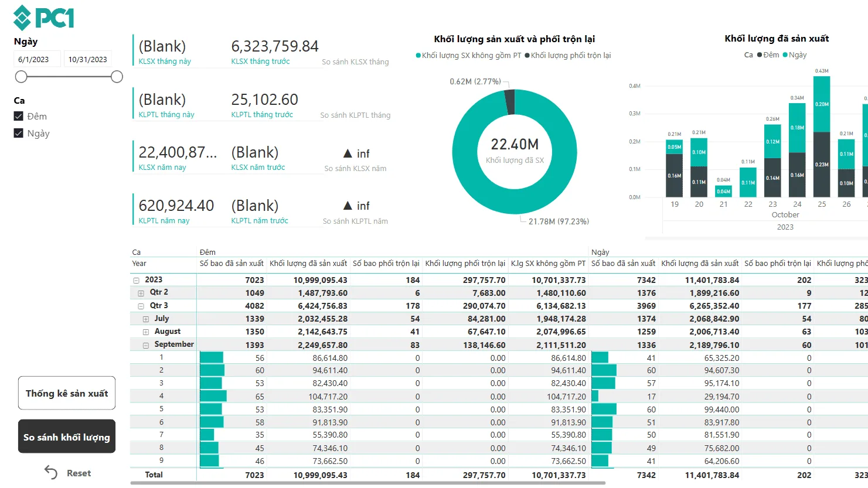Screen dimensions: 868x488
Task: Collapse the Qtr 3 row
Action: pos(141,306)
